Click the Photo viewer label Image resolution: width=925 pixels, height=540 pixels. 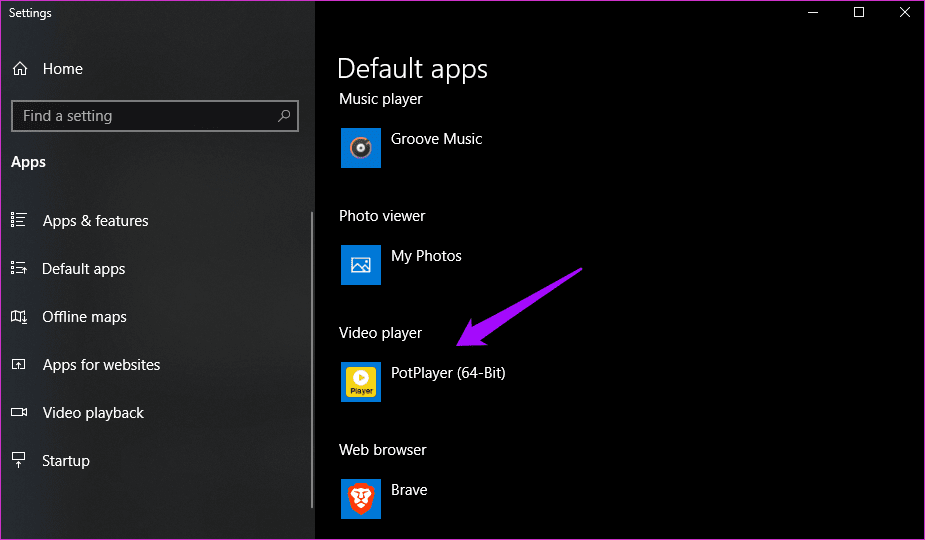(x=382, y=216)
